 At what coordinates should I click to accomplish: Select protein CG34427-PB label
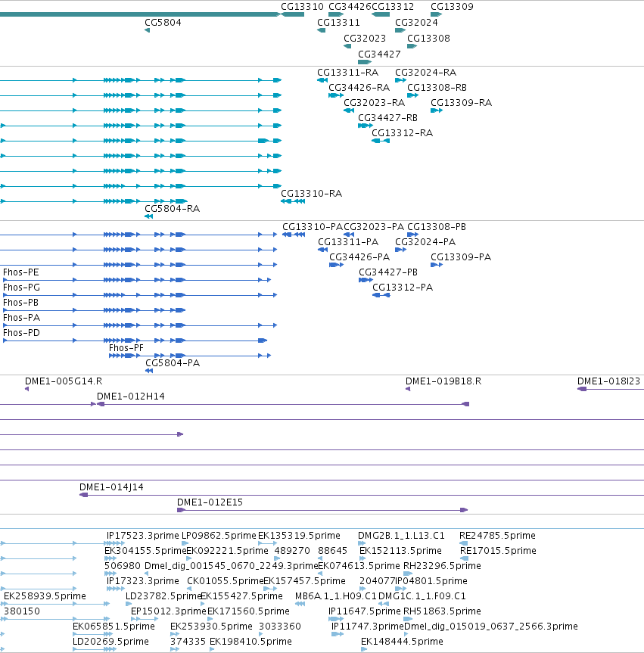(x=388, y=272)
